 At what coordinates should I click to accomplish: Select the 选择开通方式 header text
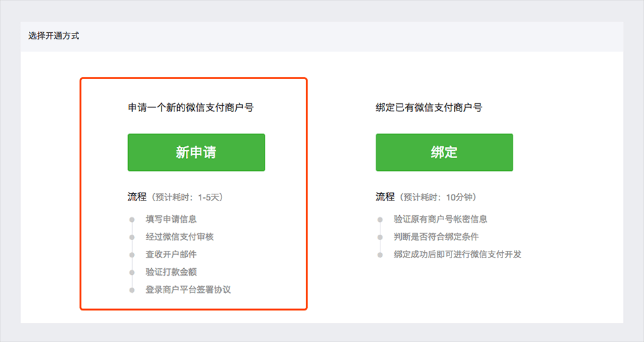54,36
